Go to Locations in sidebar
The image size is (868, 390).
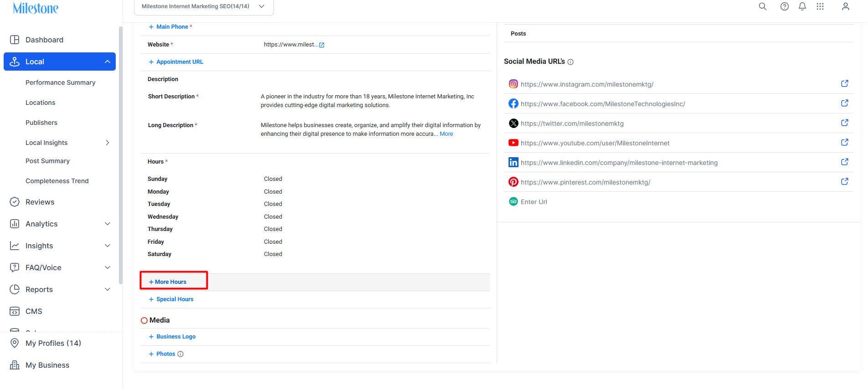pos(41,103)
